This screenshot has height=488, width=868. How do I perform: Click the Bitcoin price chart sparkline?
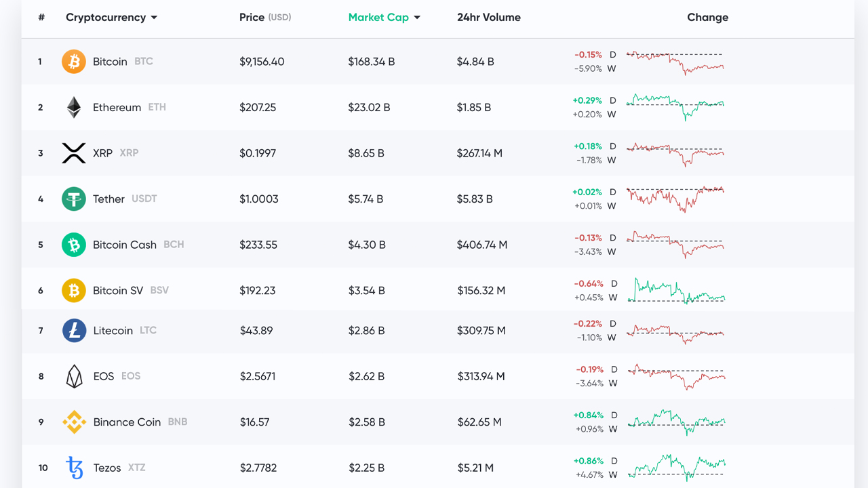click(675, 62)
